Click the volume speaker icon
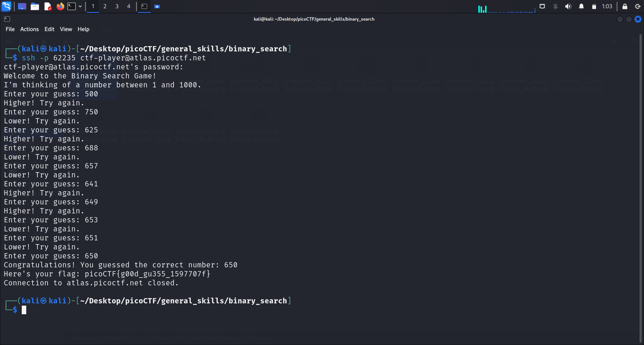Screen dimensions: 644x345 [568, 6]
